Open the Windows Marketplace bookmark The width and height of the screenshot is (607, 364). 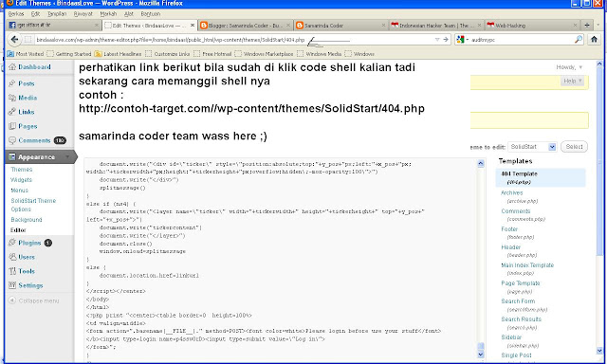coord(265,54)
